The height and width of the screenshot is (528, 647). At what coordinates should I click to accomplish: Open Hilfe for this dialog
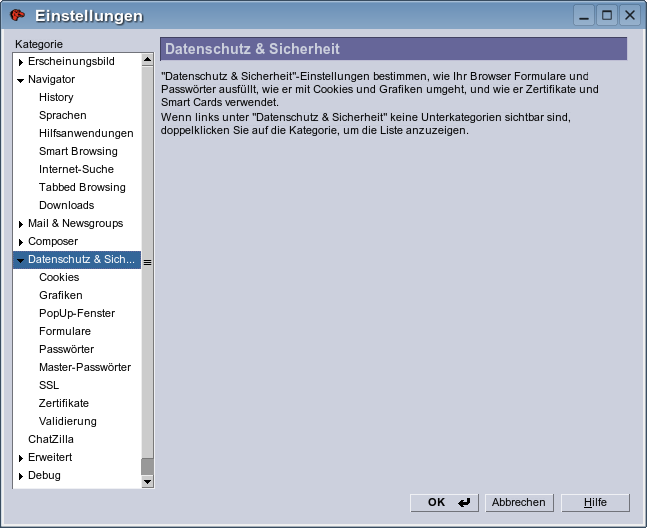tap(595, 502)
